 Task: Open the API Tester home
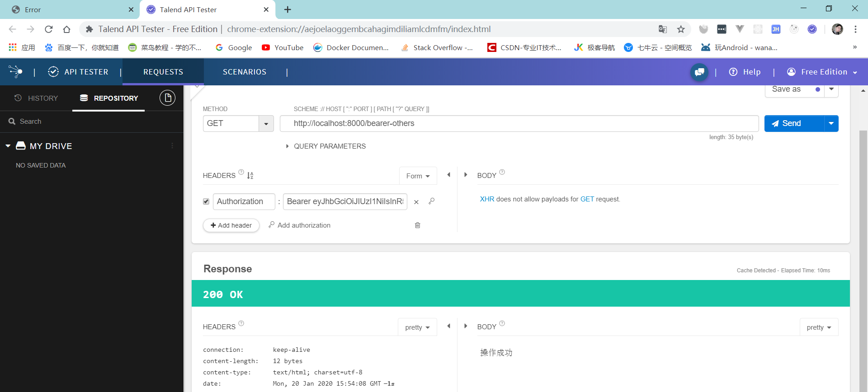78,72
